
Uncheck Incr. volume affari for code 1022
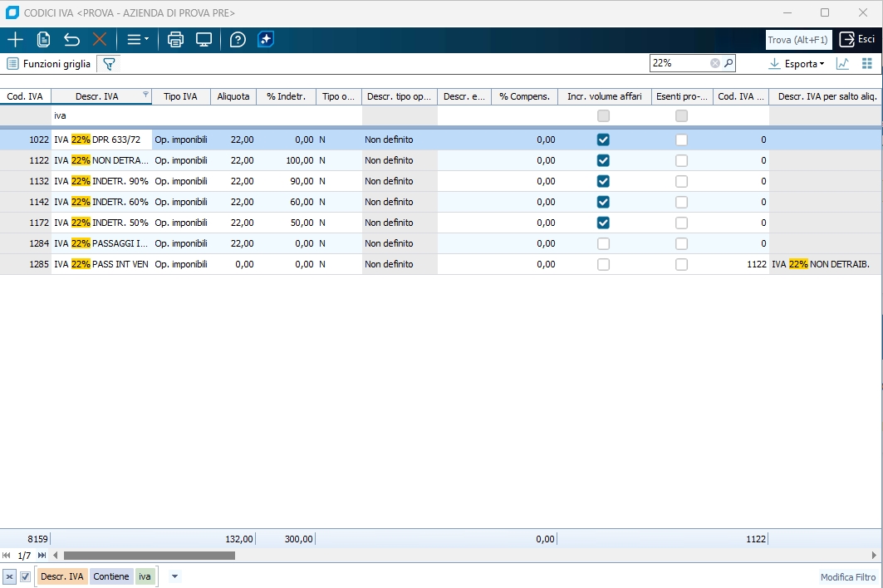click(603, 140)
